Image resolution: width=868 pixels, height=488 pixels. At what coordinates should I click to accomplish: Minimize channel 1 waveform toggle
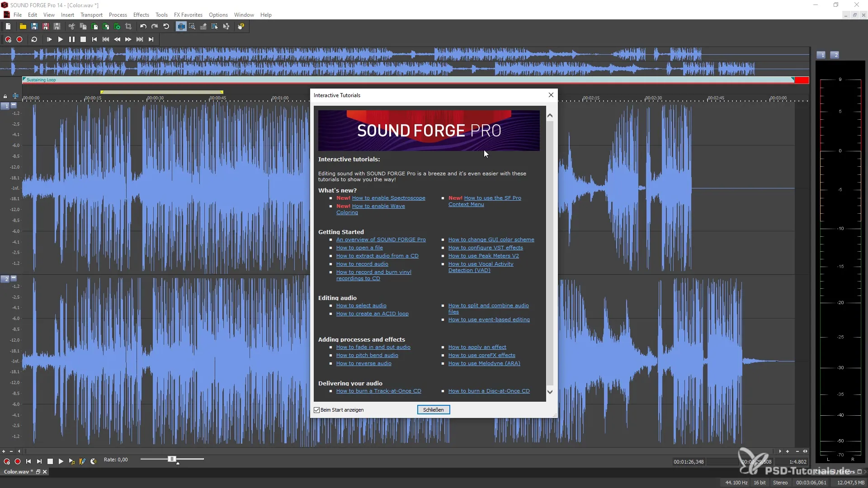14,105
